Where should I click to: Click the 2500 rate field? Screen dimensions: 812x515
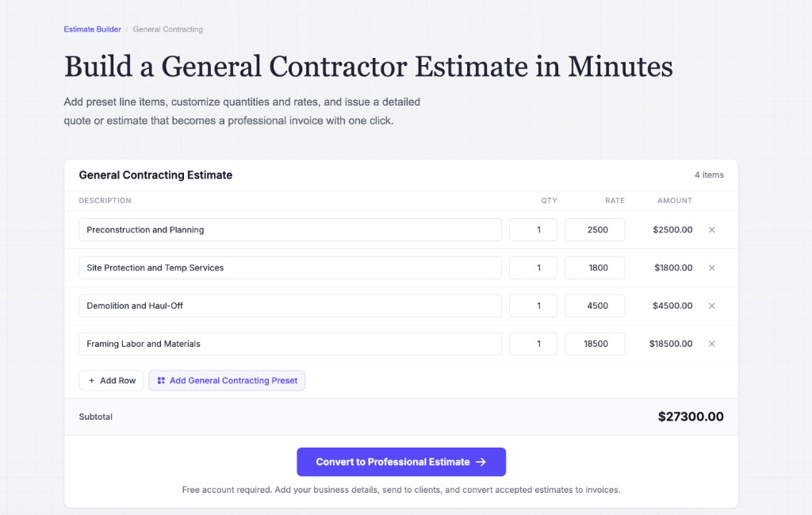coord(595,229)
